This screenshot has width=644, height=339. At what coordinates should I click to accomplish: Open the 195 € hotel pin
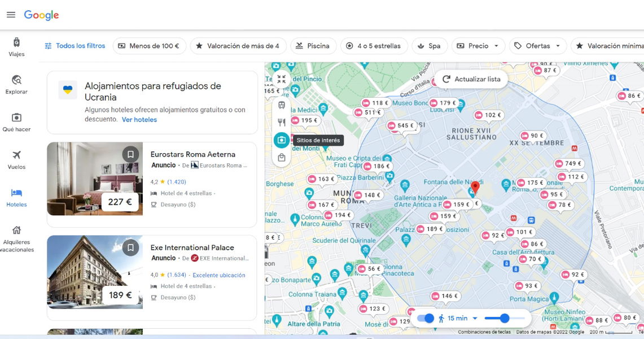[x=305, y=120]
